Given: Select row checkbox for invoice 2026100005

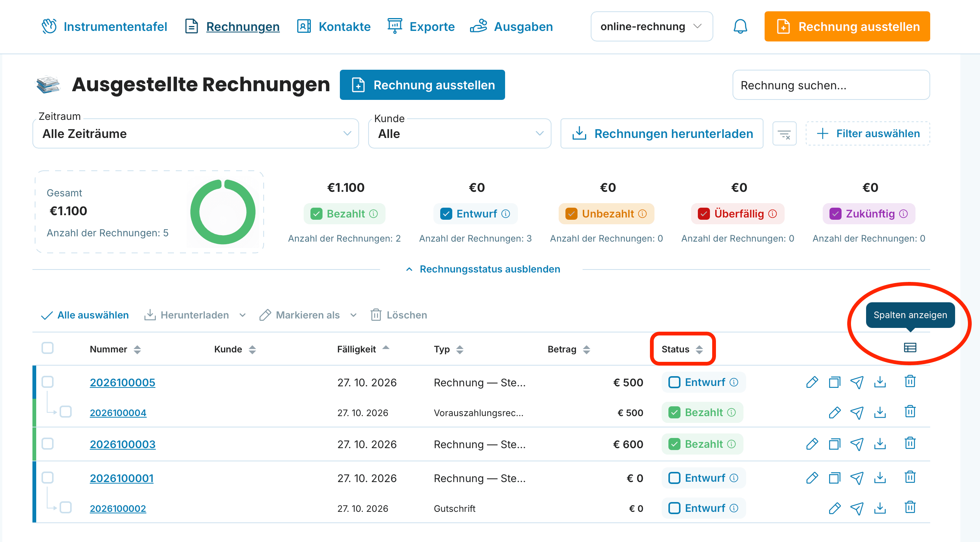Looking at the screenshot, I should point(48,381).
